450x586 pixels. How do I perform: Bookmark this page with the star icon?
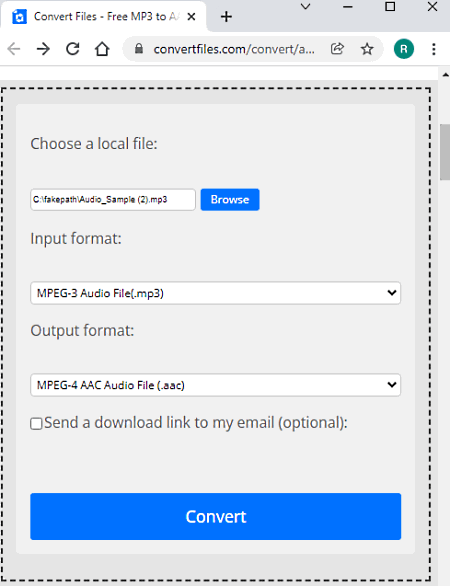[x=367, y=49]
